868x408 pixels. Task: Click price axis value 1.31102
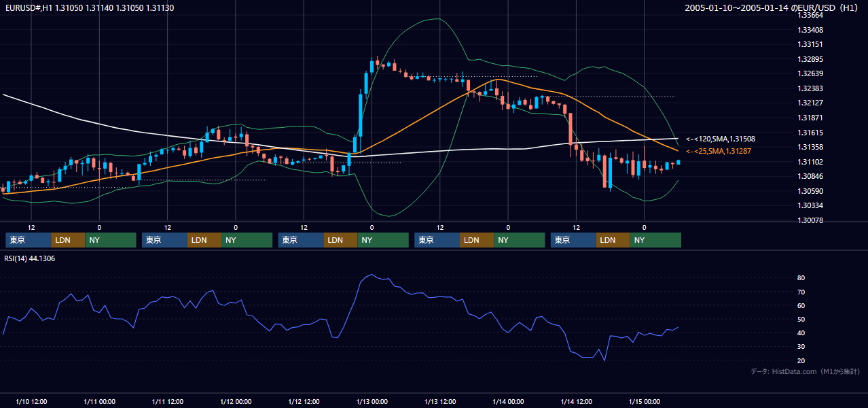(x=810, y=162)
